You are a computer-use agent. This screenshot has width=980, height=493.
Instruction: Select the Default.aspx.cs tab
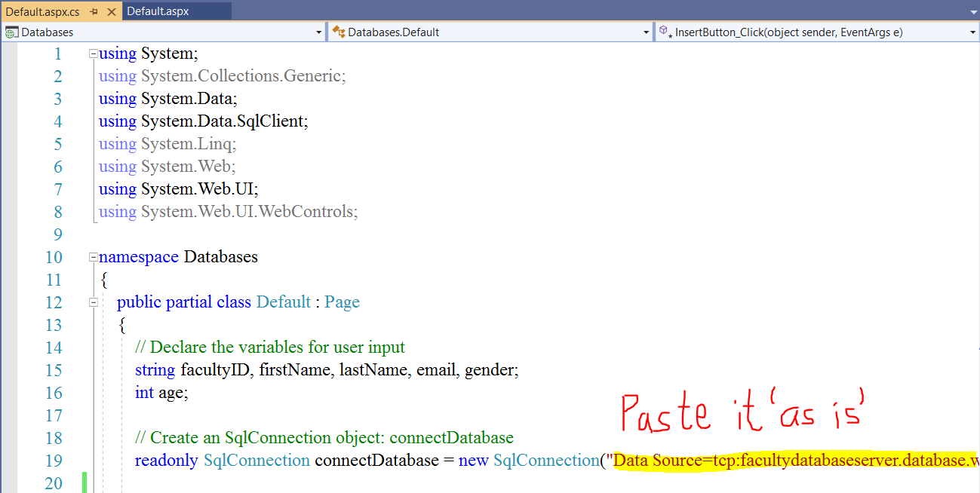pyautogui.click(x=43, y=12)
